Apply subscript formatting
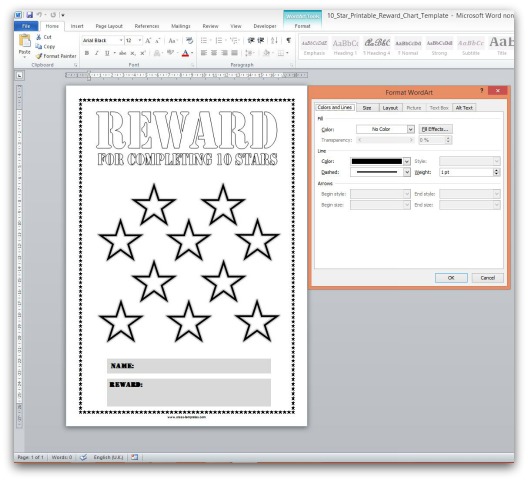The image size is (528, 481). (x=133, y=53)
